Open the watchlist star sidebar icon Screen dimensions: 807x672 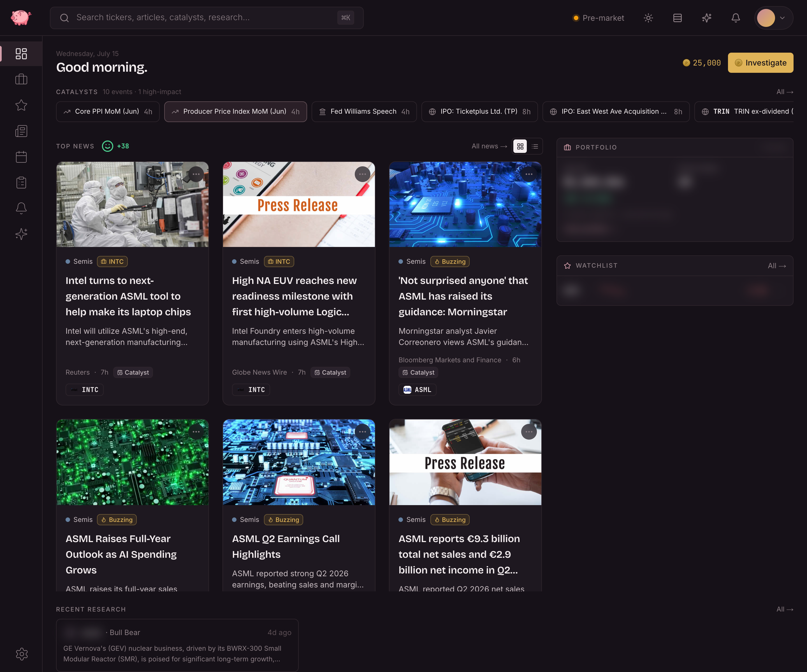coord(21,105)
